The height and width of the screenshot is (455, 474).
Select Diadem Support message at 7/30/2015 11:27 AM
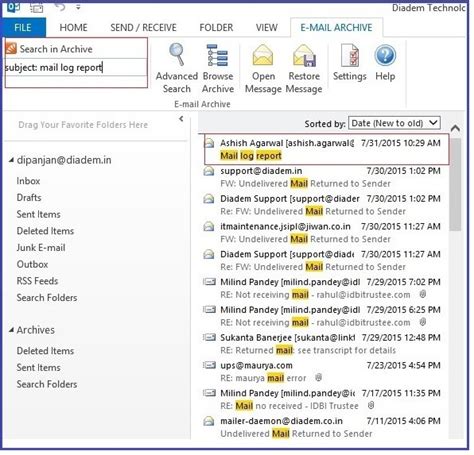coord(323,261)
